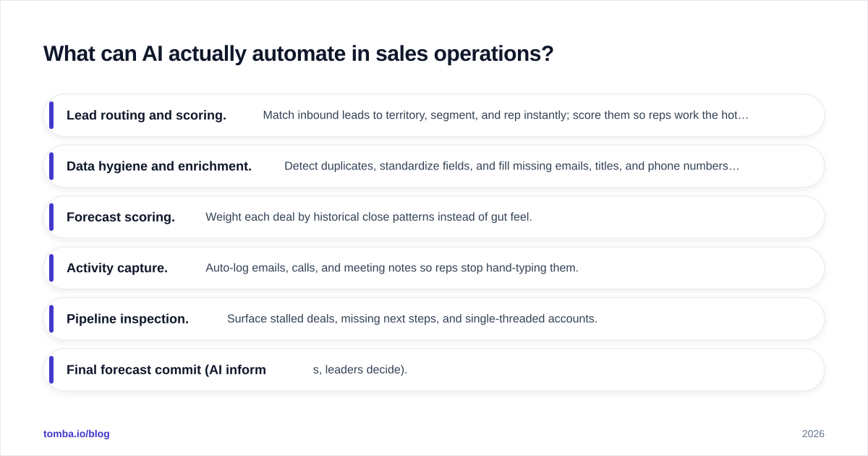The width and height of the screenshot is (868, 456).
Task: Click the 'Surface stalled deals, missing next steps' text
Action: pos(412,318)
